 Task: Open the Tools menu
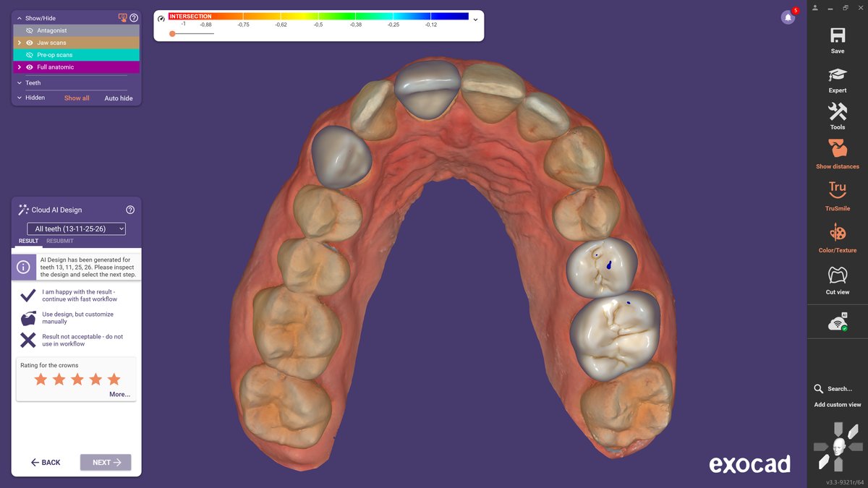(837, 112)
